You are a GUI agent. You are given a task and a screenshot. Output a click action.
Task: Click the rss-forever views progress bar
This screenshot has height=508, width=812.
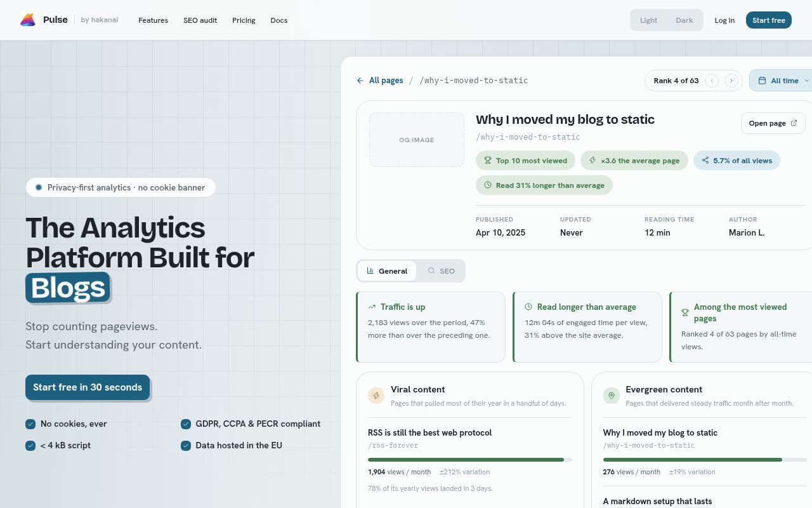[470, 460]
